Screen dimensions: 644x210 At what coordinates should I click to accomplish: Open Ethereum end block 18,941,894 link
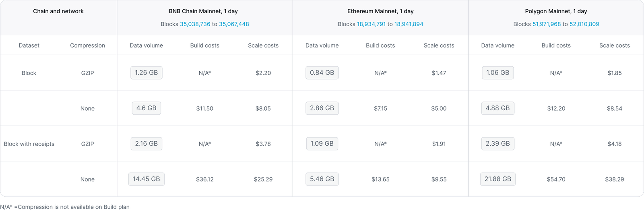[409, 24]
